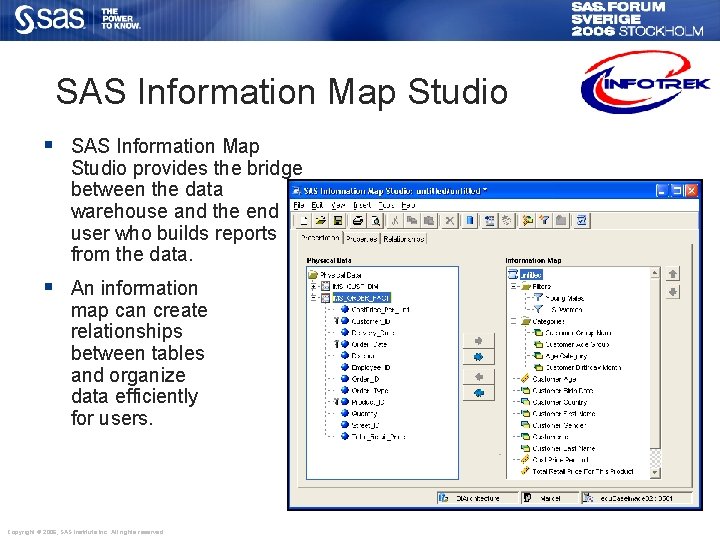Click the Move Down arrow beside Information Map
This screenshot has width=720, height=540.
(x=673, y=292)
